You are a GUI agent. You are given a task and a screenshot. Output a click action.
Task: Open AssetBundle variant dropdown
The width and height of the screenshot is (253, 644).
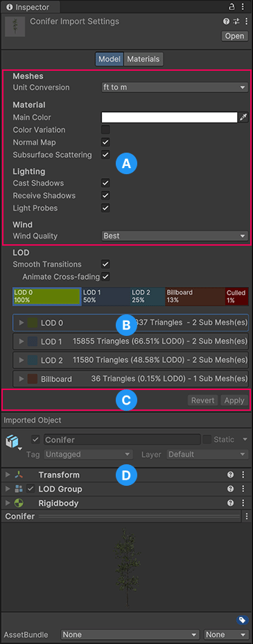click(x=227, y=634)
